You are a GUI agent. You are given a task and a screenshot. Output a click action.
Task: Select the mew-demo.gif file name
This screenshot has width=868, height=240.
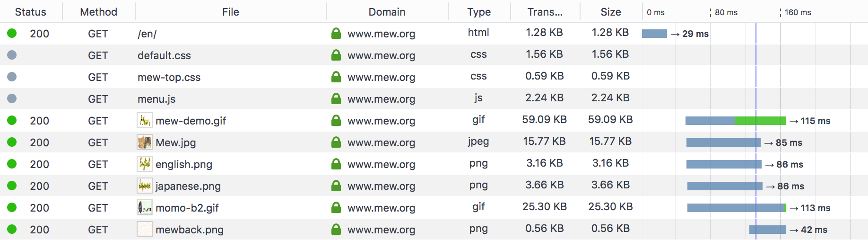tap(191, 121)
